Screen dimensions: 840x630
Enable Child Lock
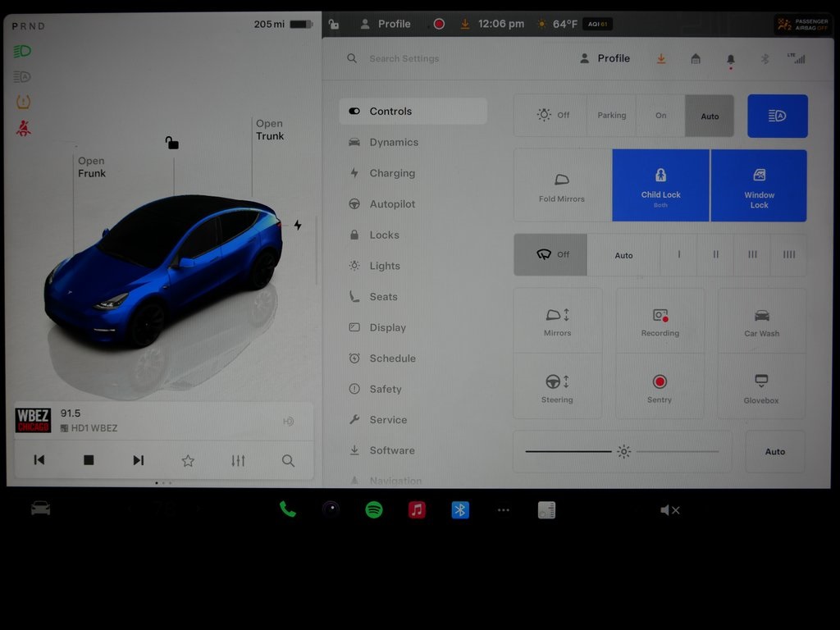point(660,185)
